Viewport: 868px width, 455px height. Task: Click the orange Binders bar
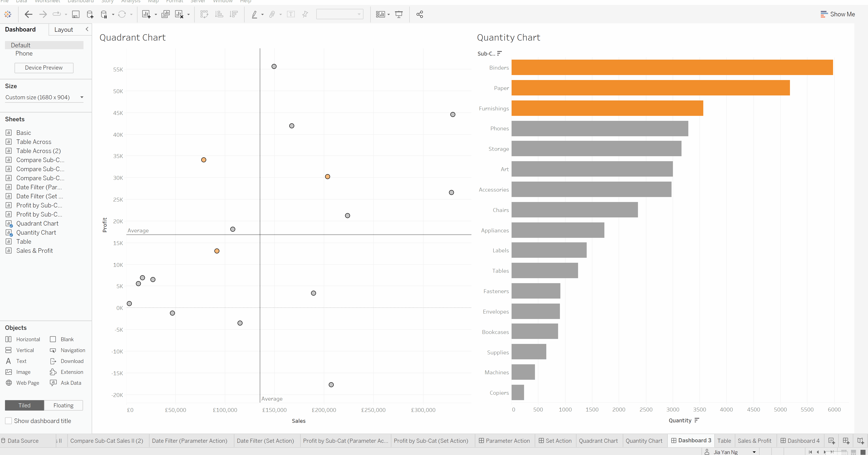coord(672,67)
